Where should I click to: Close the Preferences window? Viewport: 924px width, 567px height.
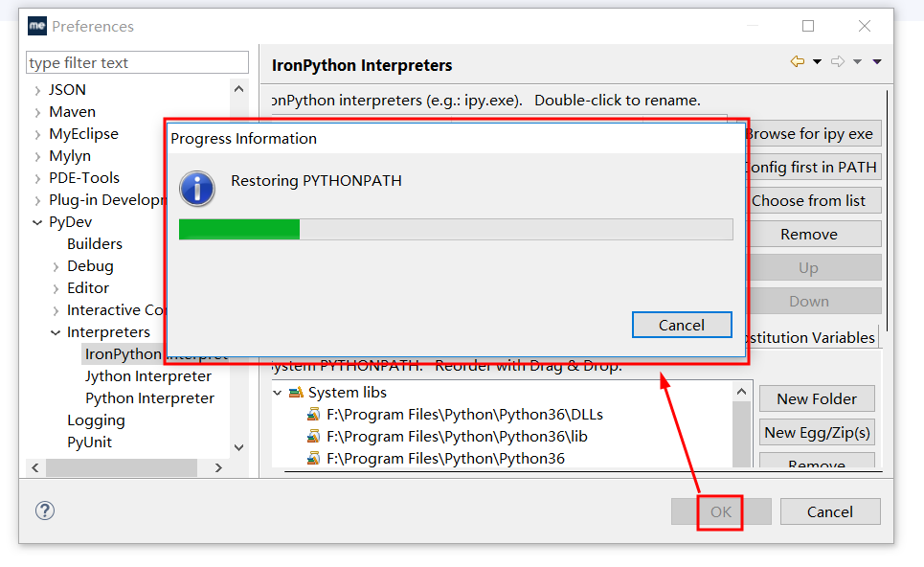click(865, 26)
